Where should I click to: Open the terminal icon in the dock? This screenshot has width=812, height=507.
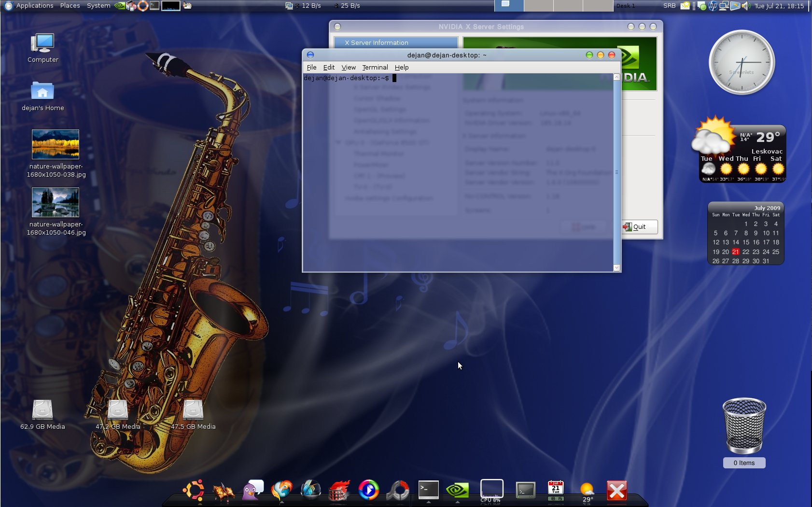pos(428,490)
